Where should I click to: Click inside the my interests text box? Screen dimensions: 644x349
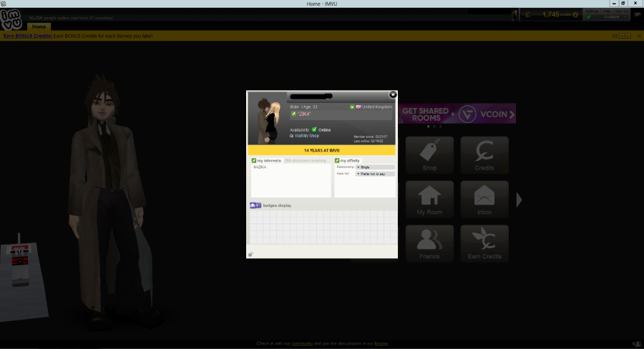291,180
